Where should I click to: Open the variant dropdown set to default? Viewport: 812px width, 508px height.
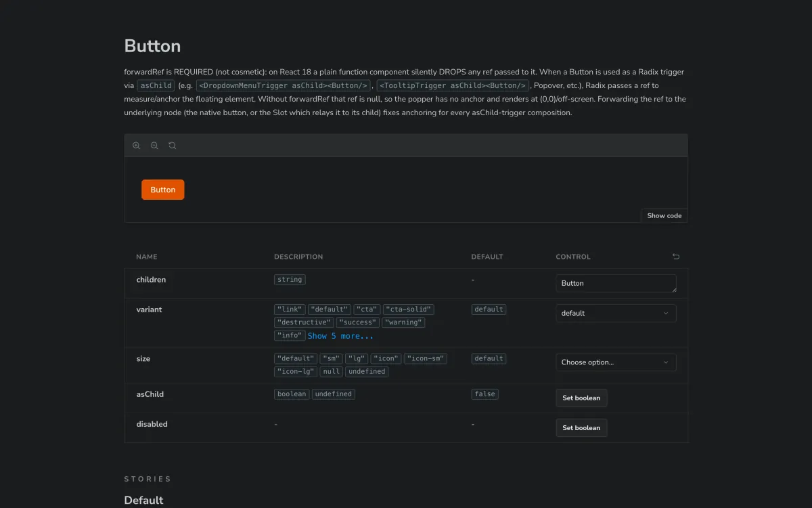coord(616,313)
